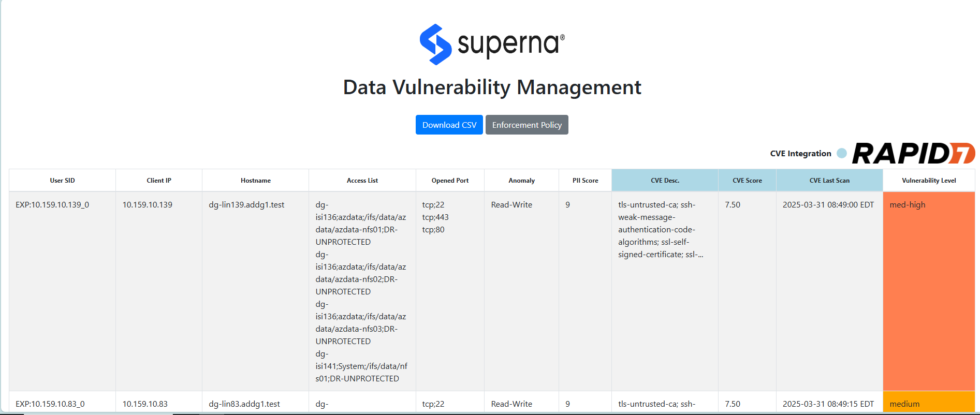The width and height of the screenshot is (980, 415).
Task: Open the Enforcement Policy button
Action: pyautogui.click(x=527, y=125)
